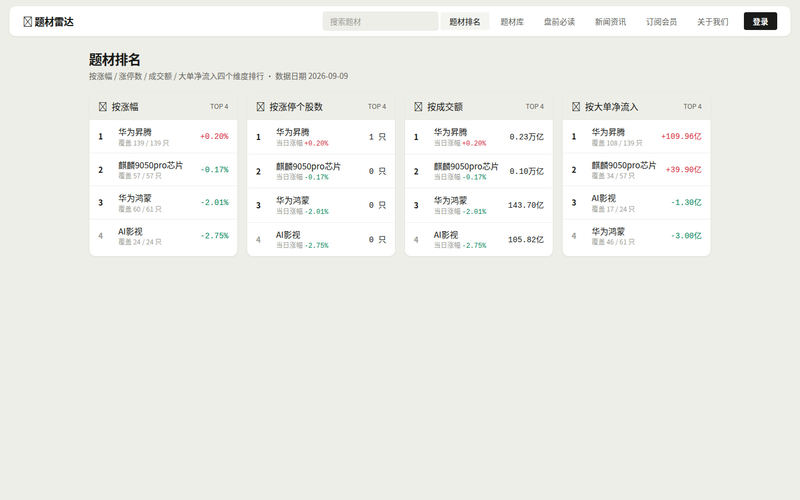
Task: Switch to 新闻资讯 section
Action: 610,21
